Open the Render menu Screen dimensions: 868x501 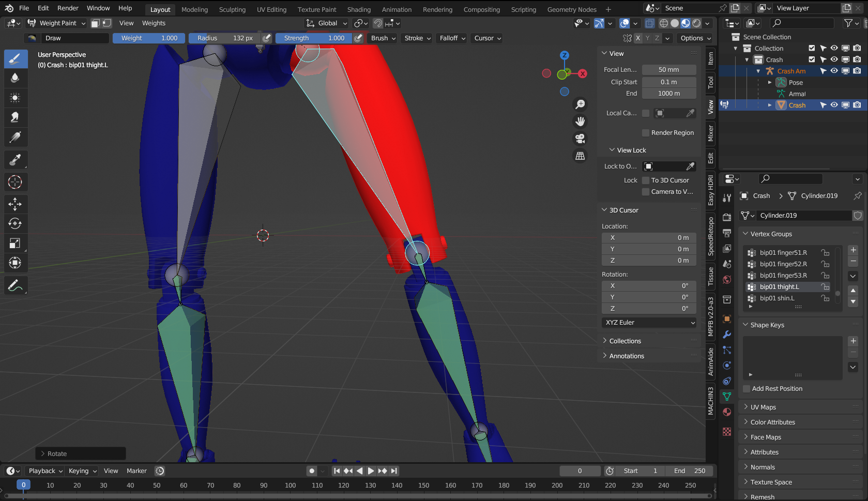pos(68,8)
